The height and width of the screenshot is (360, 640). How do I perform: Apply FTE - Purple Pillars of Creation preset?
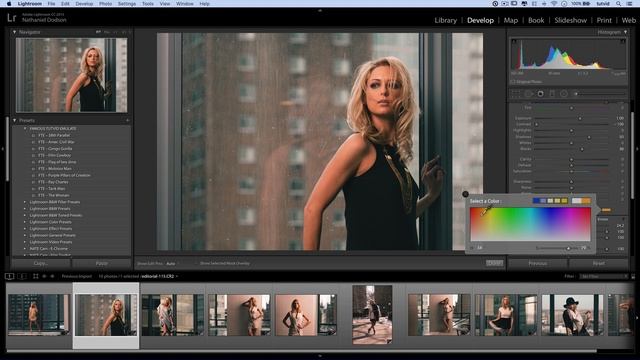coord(64,175)
